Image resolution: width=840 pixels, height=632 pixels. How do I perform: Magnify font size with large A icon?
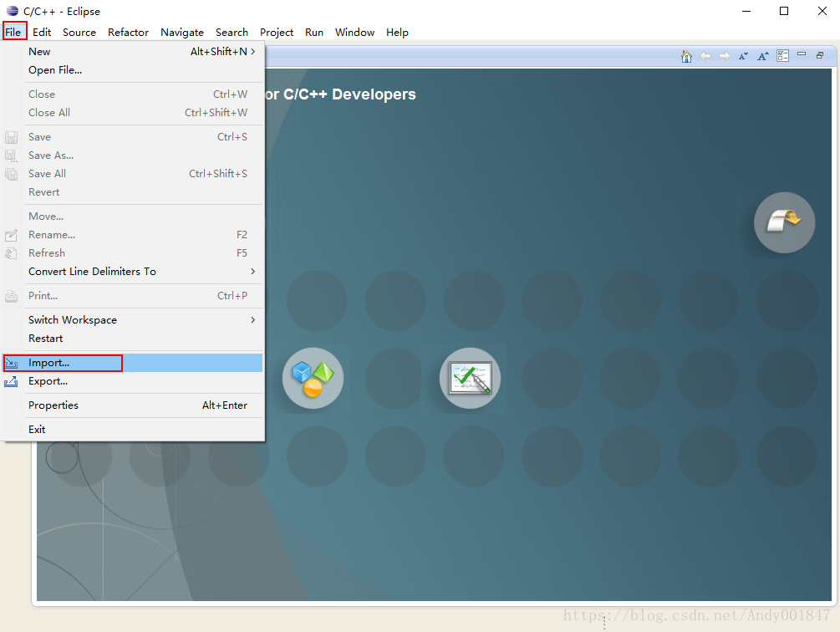[763, 56]
